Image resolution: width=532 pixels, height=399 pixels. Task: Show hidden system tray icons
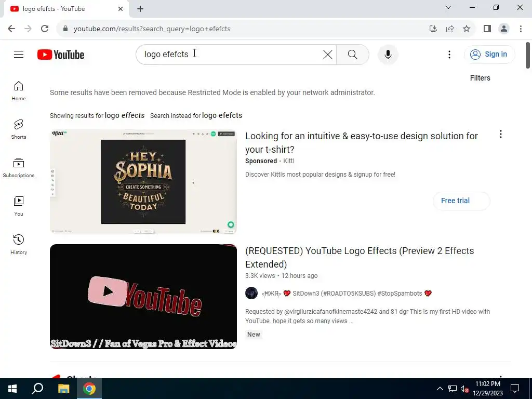click(x=440, y=389)
